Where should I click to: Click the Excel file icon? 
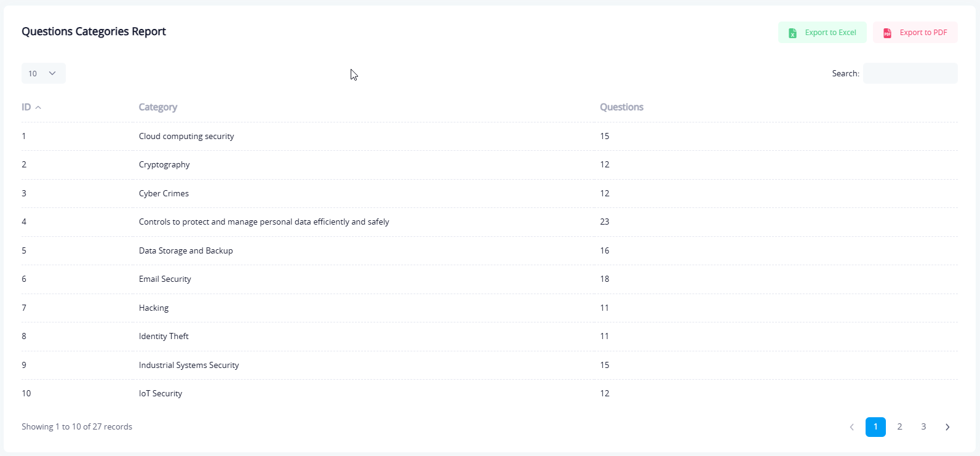click(x=792, y=33)
